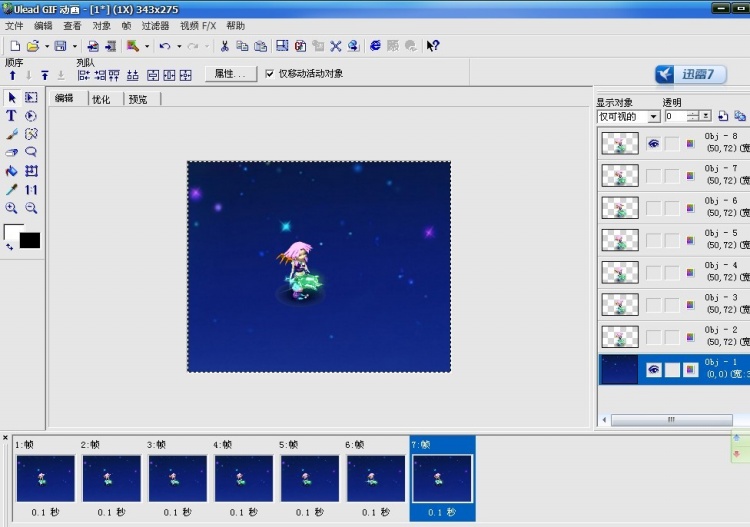This screenshot has width=750, height=527.
Task: Switch to the 优化 tab
Action: pyautogui.click(x=101, y=99)
